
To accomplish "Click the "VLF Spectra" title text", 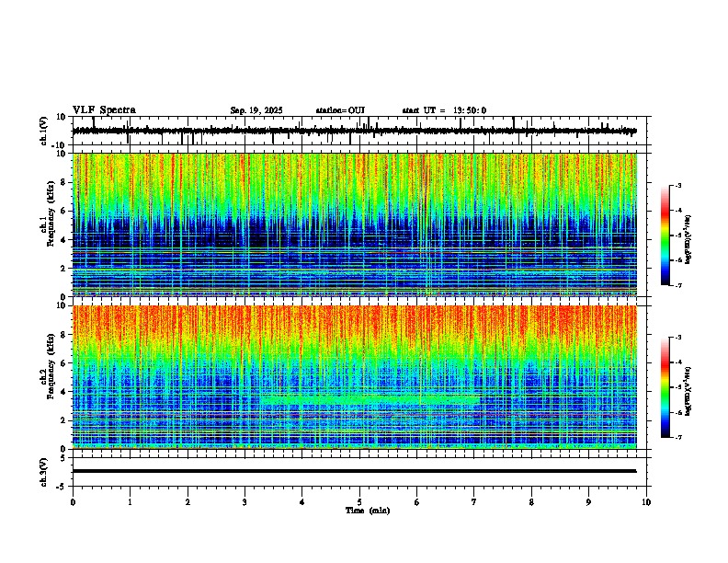I will click(x=104, y=110).
